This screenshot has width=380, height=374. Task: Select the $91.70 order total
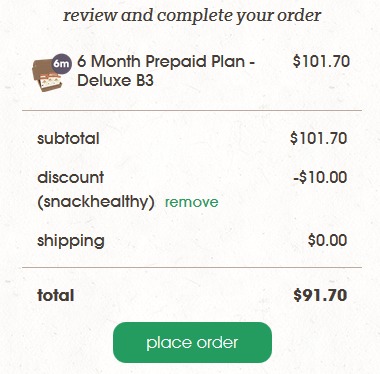coord(320,295)
